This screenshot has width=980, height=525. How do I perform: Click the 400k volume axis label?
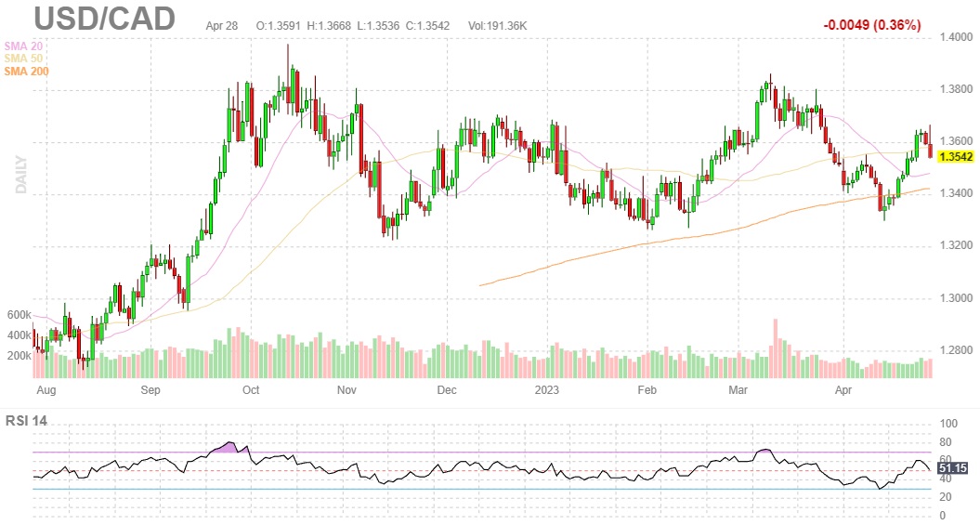pyautogui.click(x=19, y=335)
